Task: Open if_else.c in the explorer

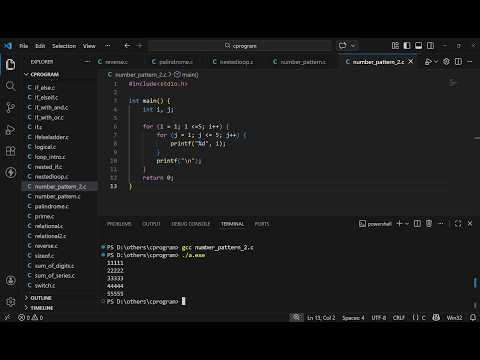Action: [x=60, y=88]
